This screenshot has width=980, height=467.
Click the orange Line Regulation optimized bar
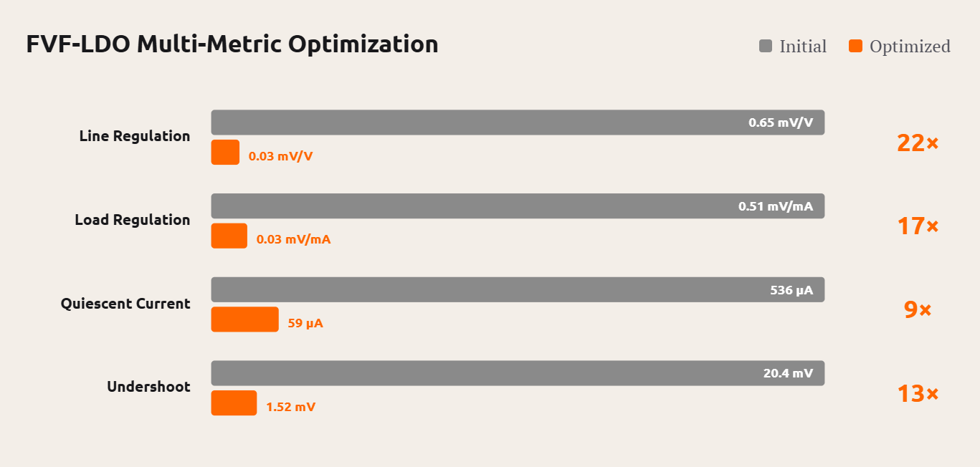point(225,153)
